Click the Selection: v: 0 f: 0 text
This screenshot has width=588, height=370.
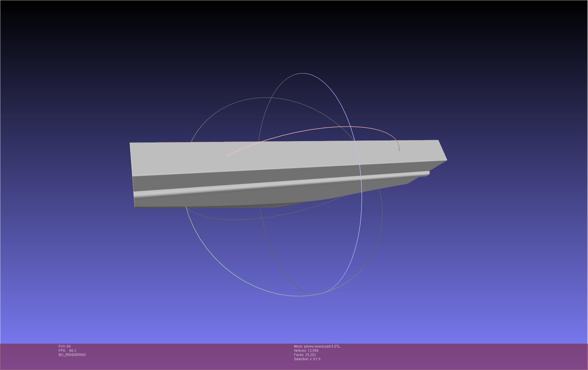[x=307, y=359]
